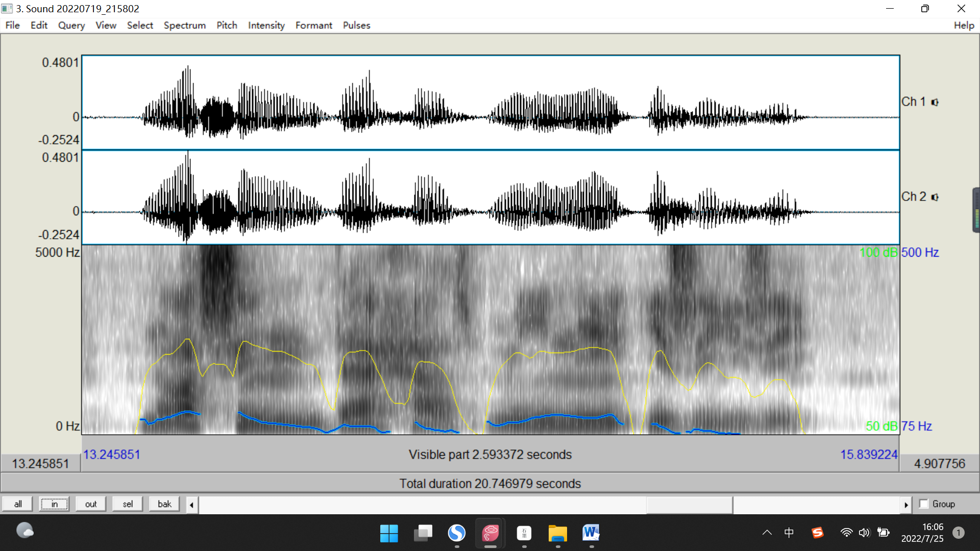
Task: Click the scrollbar left arrow
Action: [x=191, y=505]
